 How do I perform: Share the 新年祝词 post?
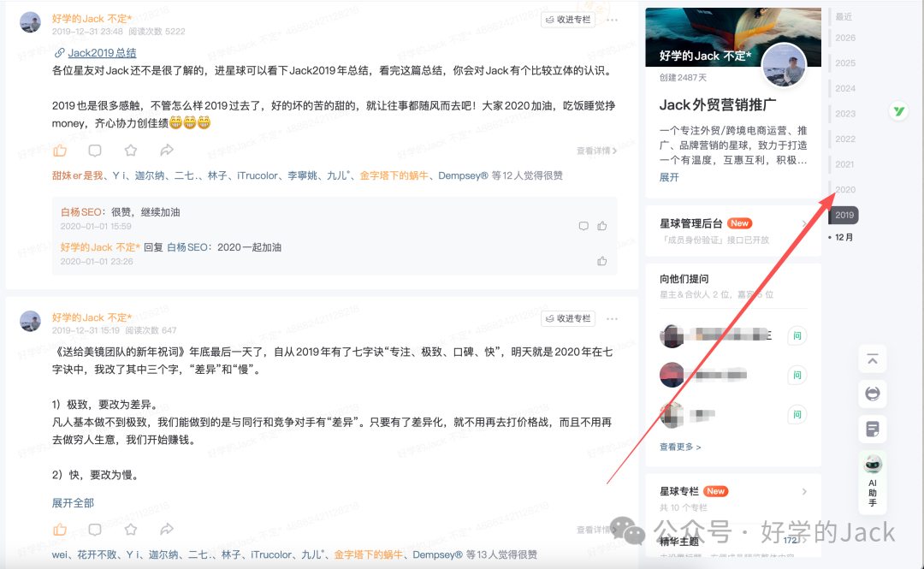tap(167, 530)
